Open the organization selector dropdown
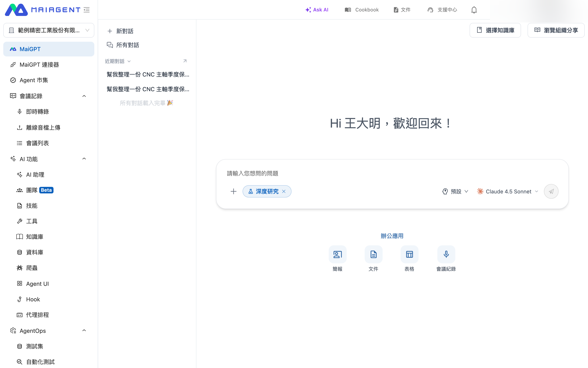The height and width of the screenshot is (368, 588). (49, 30)
